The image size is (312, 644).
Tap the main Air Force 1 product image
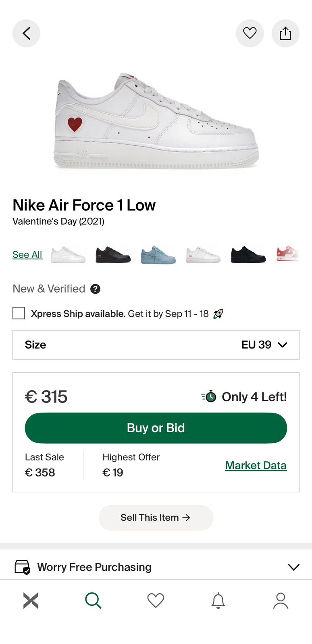(x=156, y=121)
